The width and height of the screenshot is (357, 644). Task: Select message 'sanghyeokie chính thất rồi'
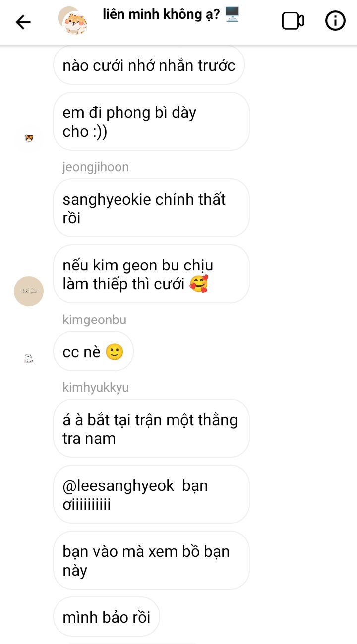pos(151,208)
